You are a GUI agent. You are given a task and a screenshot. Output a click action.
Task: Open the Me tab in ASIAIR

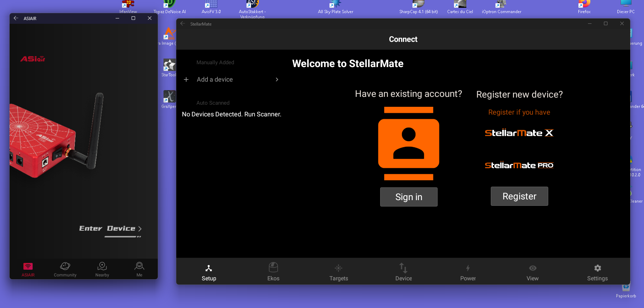coord(139,270)
